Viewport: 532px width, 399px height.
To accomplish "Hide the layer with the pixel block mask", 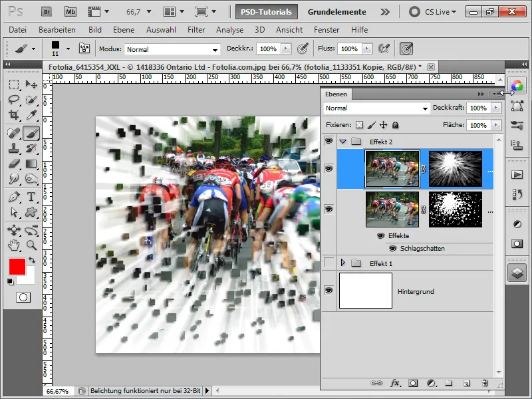I will pos(329,209).
